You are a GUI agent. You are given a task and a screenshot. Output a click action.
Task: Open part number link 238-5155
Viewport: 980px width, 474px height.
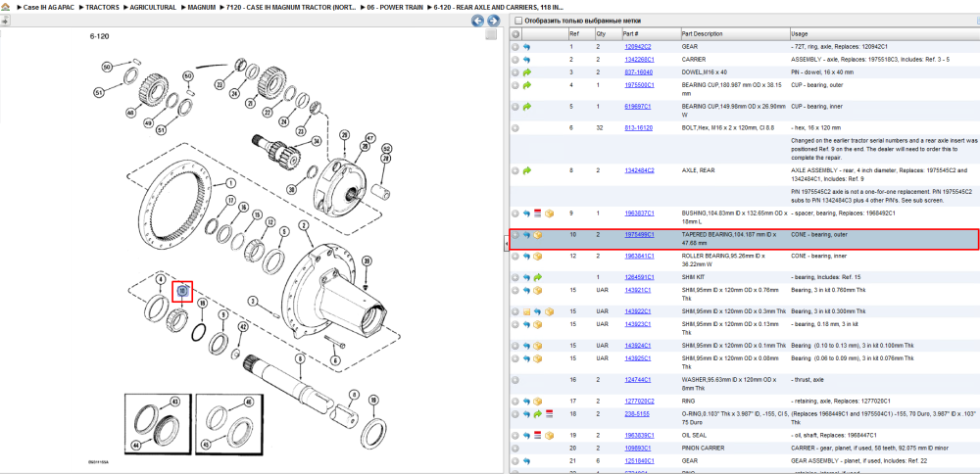pyautogui.click(x=636, y=414)
